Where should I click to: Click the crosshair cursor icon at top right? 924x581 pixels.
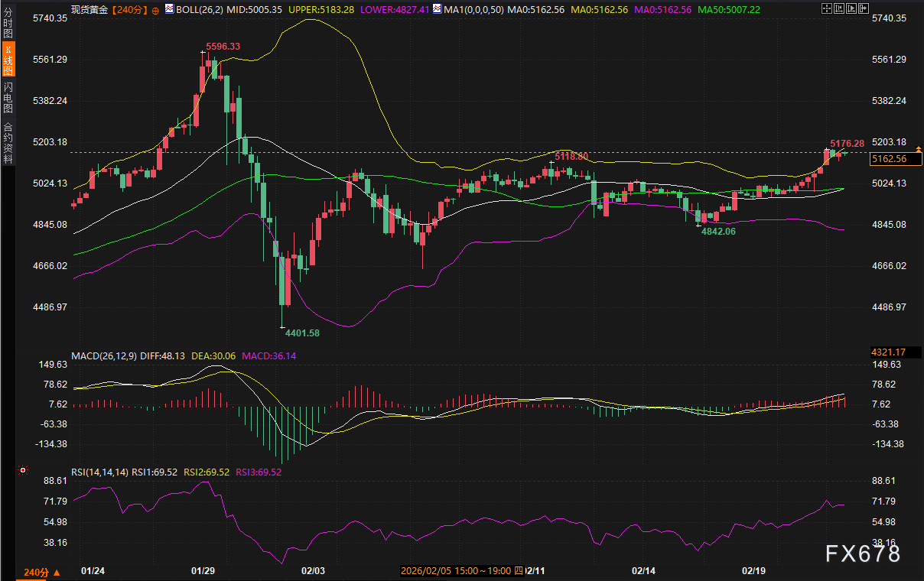coord(825,9)
